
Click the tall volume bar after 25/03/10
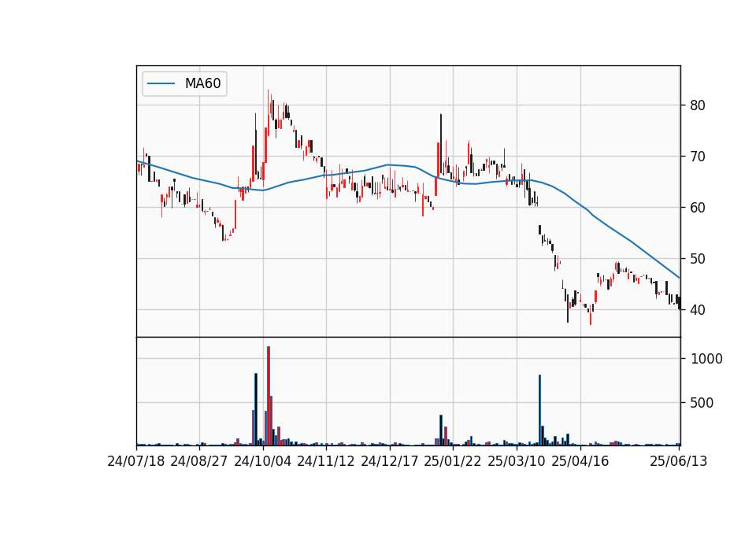539,410
